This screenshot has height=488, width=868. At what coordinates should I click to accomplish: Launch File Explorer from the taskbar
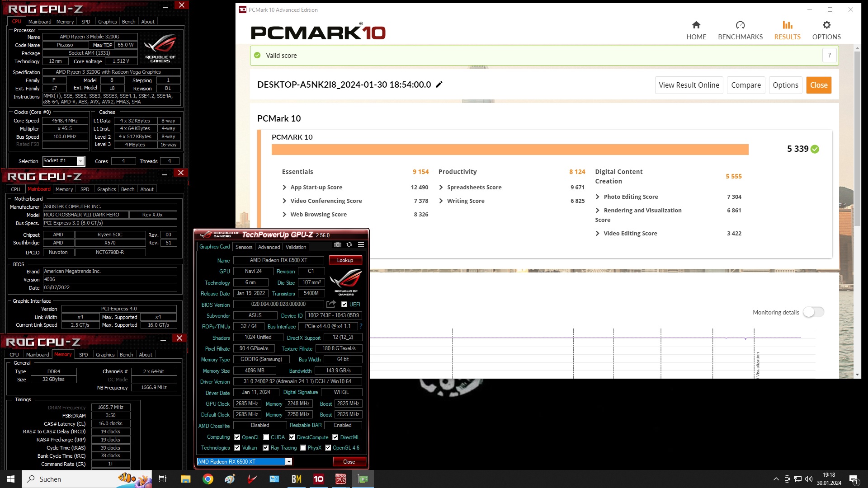pyautogui.click(x=185, y=479)
